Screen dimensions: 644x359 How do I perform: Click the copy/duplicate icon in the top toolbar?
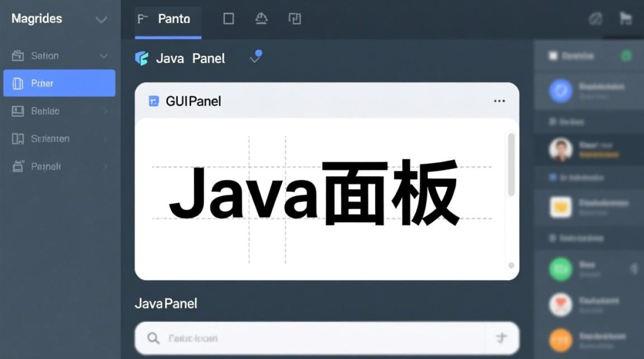click(295, 18)
